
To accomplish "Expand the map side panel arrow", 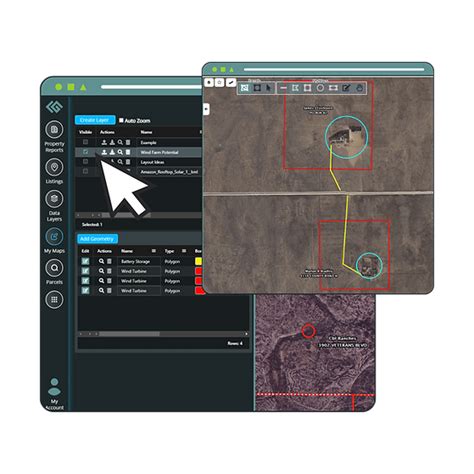I will click(206, 109).
